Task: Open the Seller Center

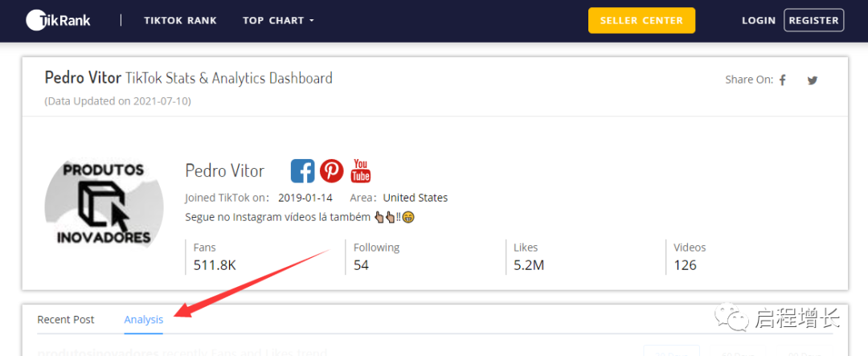Action: pyautogui.click(x=641, y=20)
